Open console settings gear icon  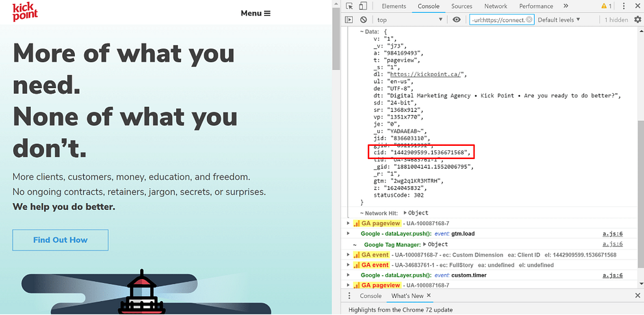[x=638, y=19]
